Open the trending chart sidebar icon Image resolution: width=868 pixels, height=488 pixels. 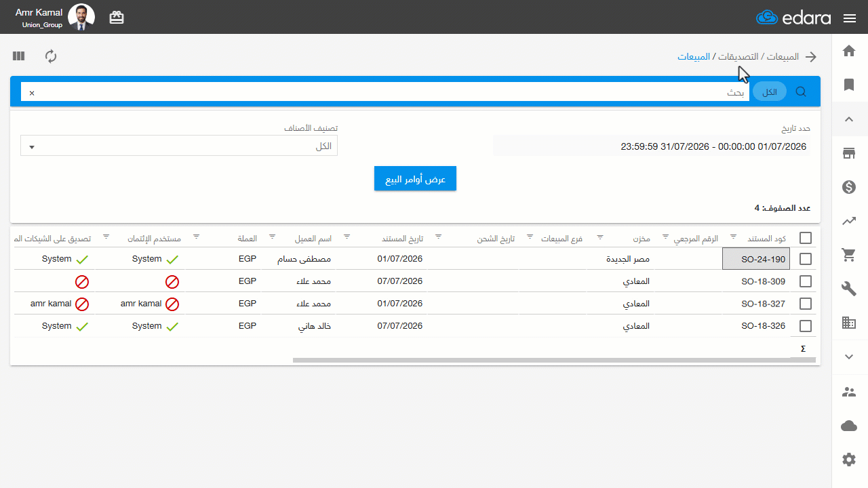pyautogui.click(x=849, y=221)
